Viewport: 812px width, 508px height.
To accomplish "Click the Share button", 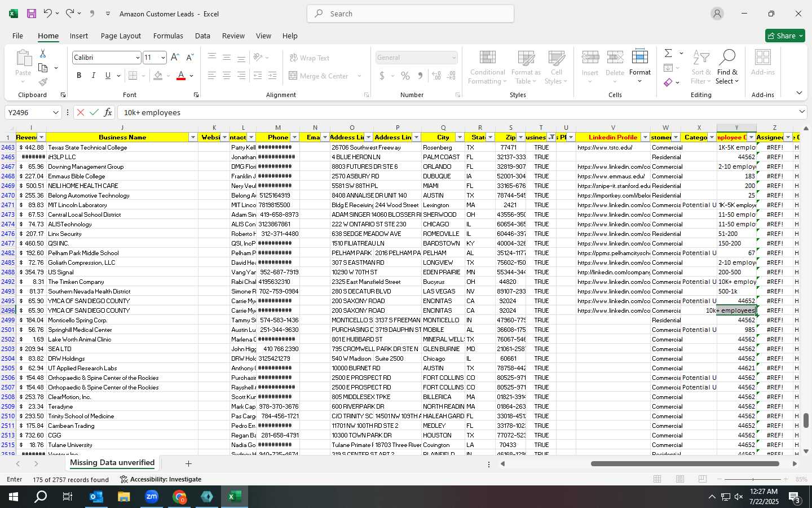I will pos(785,36).
